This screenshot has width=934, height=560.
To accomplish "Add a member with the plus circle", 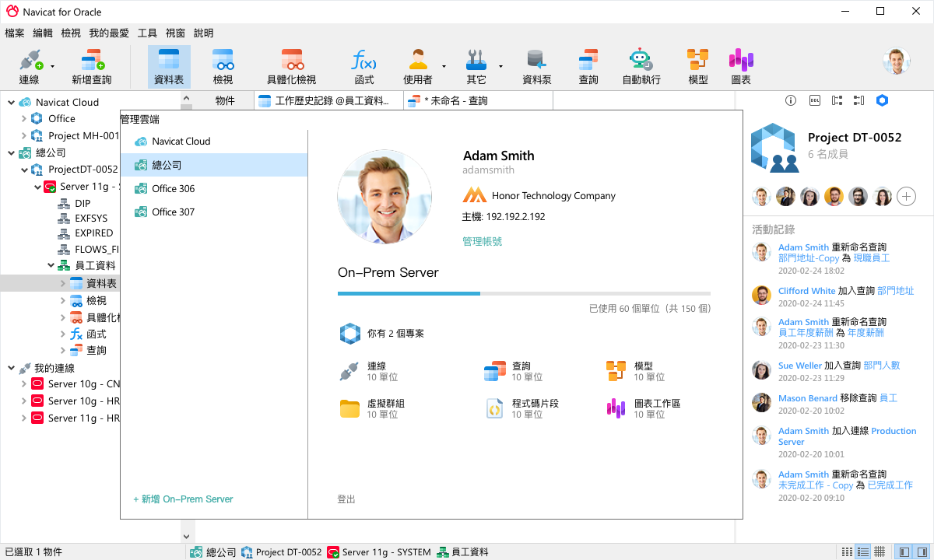I will (906, 197).
